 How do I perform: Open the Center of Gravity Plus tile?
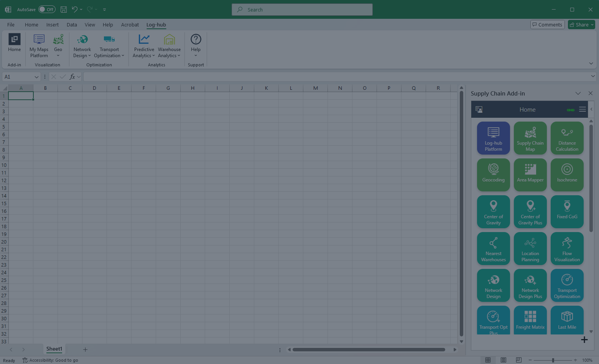point(530,212)
